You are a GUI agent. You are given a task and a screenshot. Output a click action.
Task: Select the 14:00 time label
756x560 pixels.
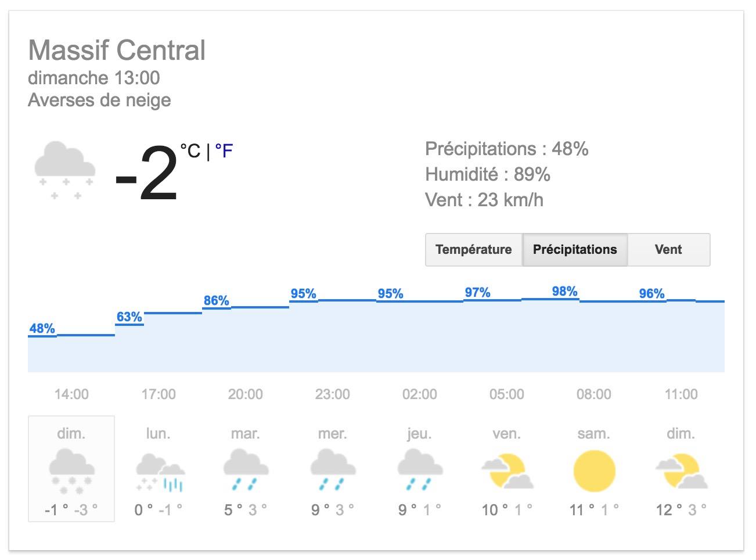pos(71,394)
